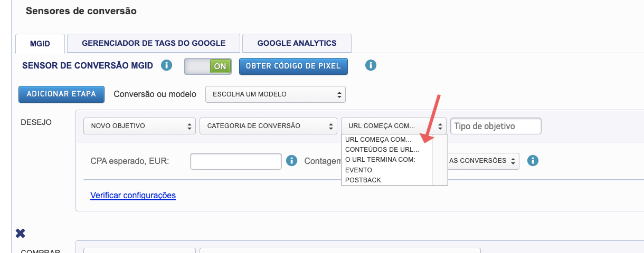
Task: Click info icon after conversões dropdown
Action: 533,161
